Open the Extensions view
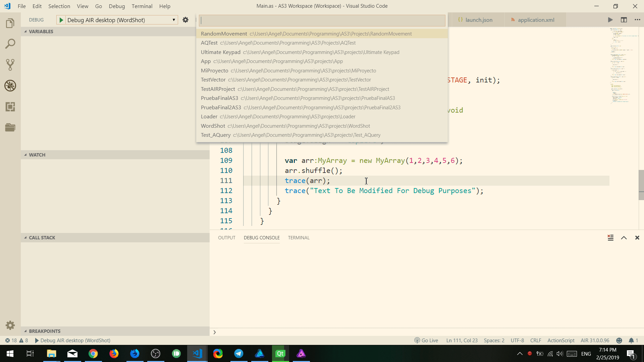The width and height of the screenshot is (644, 362). point(10,107)
